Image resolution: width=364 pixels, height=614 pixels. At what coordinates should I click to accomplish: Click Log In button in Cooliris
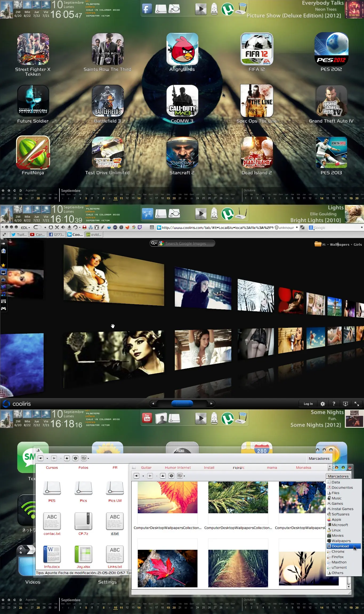[x=308, y=404]
